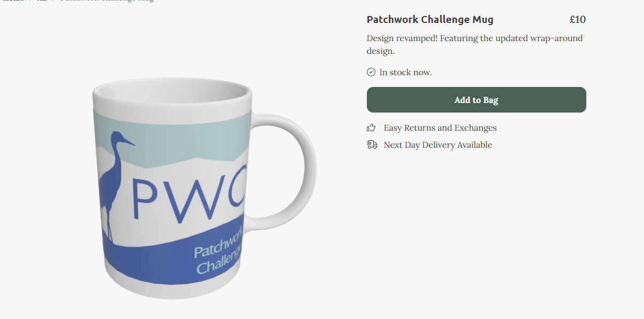
Task: Click the PWC lettering on the mug
Action: 188,193
